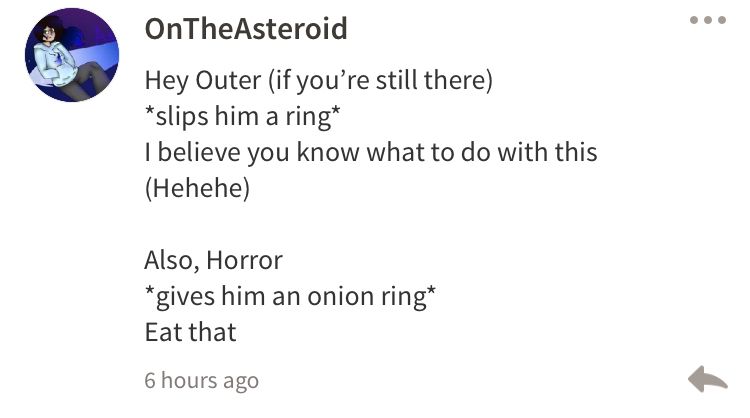The image size is (750, 418).
Task: Click the middle dot of the ellipsis
Action: click(708, 20)
